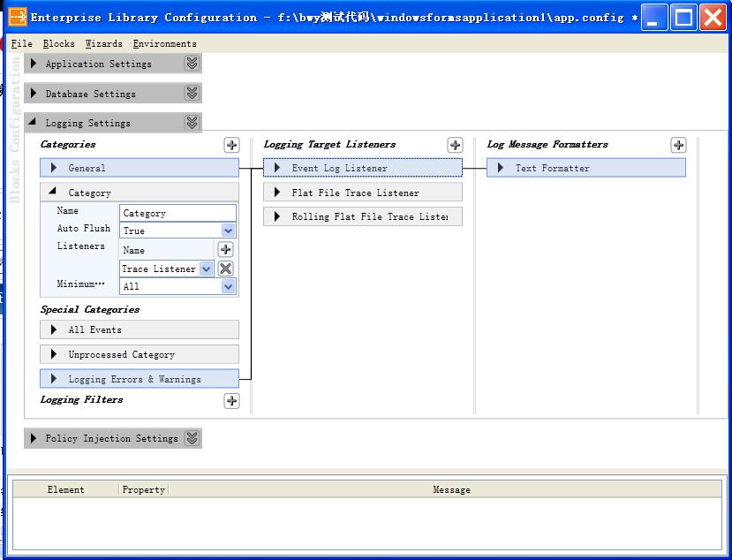Add a new Logging Target Listener

[x=455, y=145]
